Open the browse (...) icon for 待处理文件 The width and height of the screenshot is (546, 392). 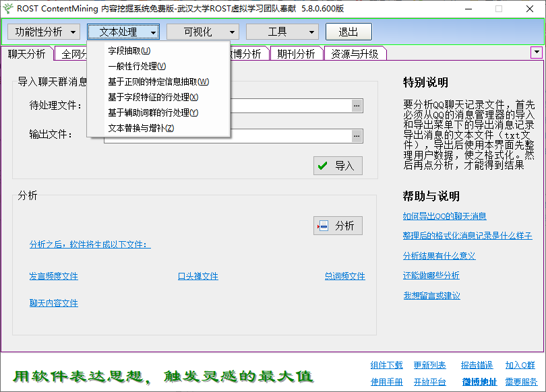tap(357, 105)
